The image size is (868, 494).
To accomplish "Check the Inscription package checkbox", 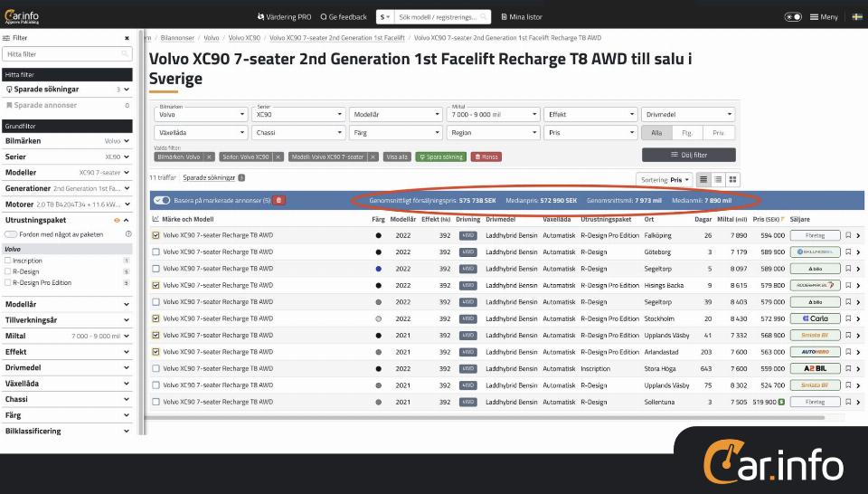I will coord(8,261).
